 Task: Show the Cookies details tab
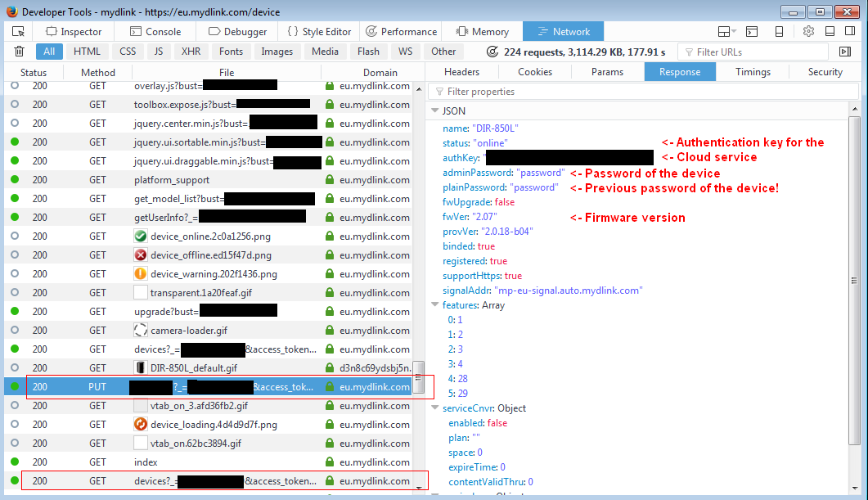(535, 72)
